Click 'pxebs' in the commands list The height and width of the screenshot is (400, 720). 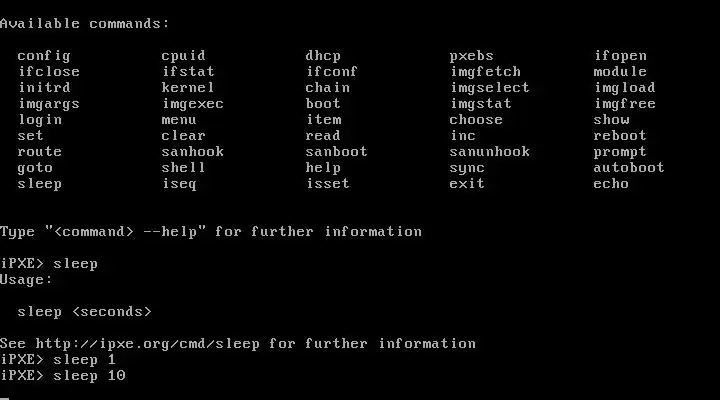click(472, 56)
